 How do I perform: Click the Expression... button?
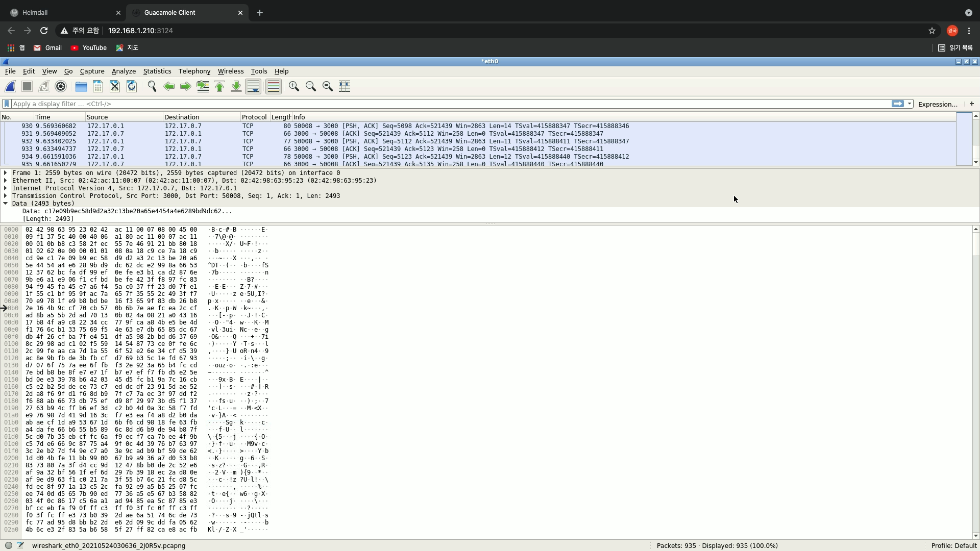pos(937,104)
